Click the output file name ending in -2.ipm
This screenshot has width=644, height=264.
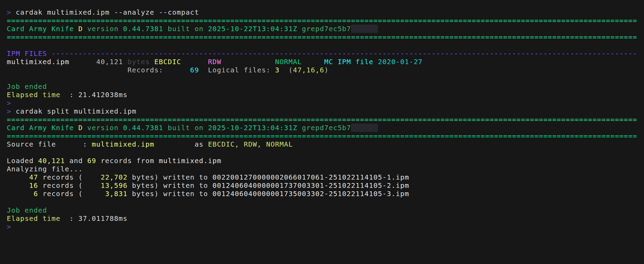310,186
